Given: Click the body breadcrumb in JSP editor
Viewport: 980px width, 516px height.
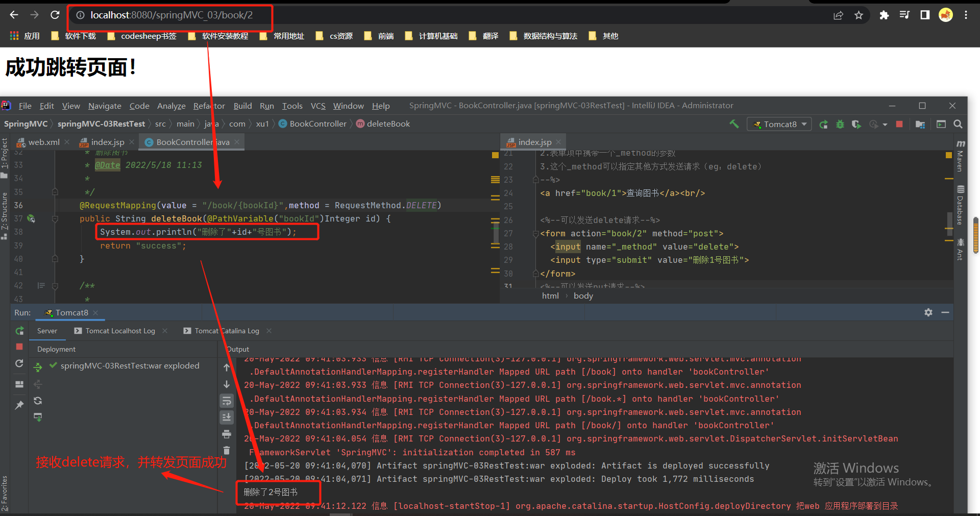Looking at the screenshot, I should 583,296.
